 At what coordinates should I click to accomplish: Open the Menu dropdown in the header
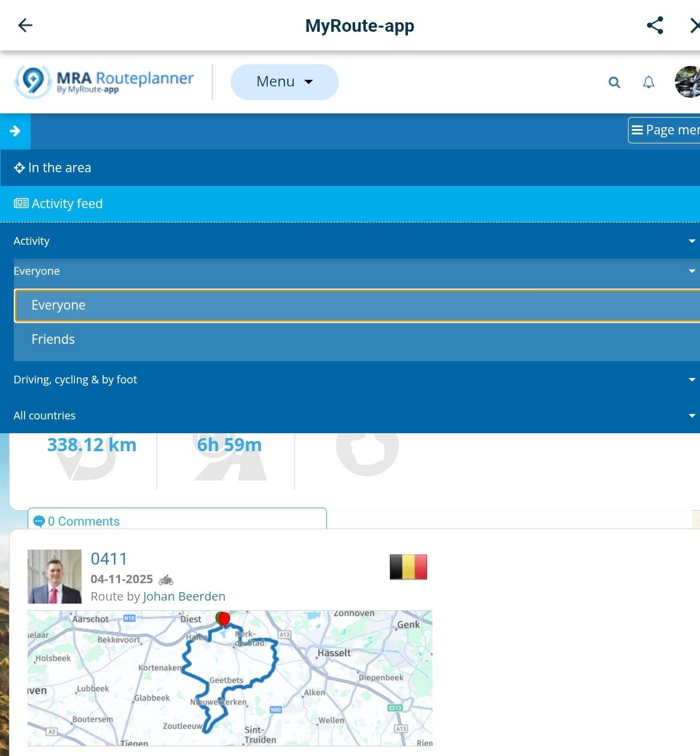(x=284, y=82)
